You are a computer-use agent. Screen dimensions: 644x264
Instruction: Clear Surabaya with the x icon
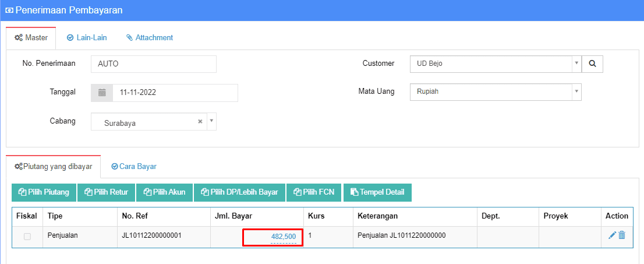point(200,122)
